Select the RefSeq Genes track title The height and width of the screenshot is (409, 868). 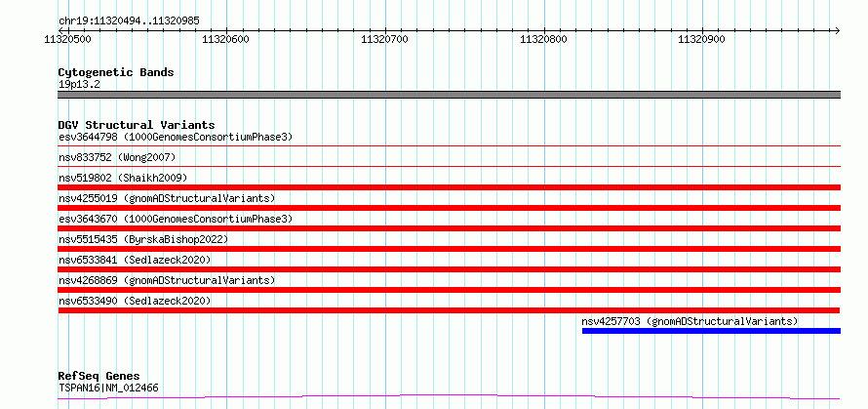click(x=99, y=377)
